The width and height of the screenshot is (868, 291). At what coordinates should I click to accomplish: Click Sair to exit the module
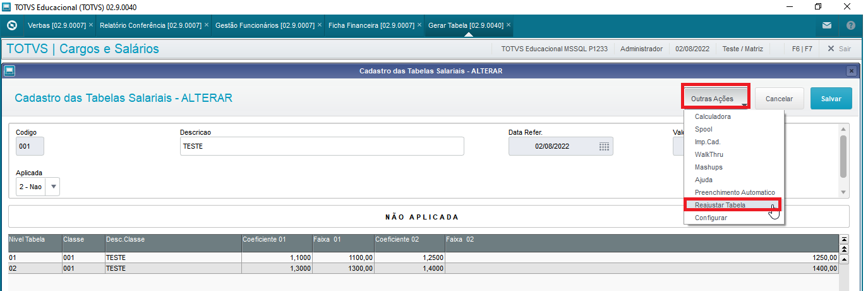[839, 49]
